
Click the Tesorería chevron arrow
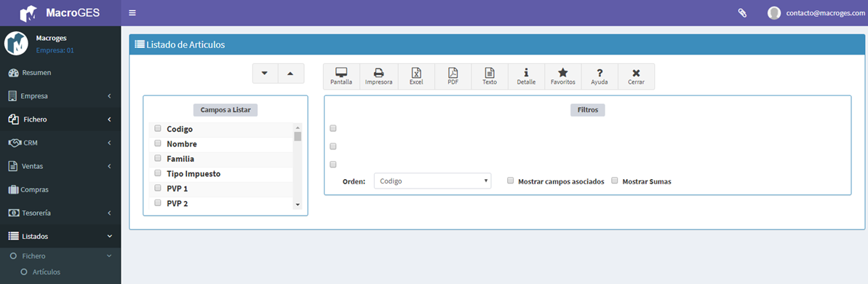110,213
